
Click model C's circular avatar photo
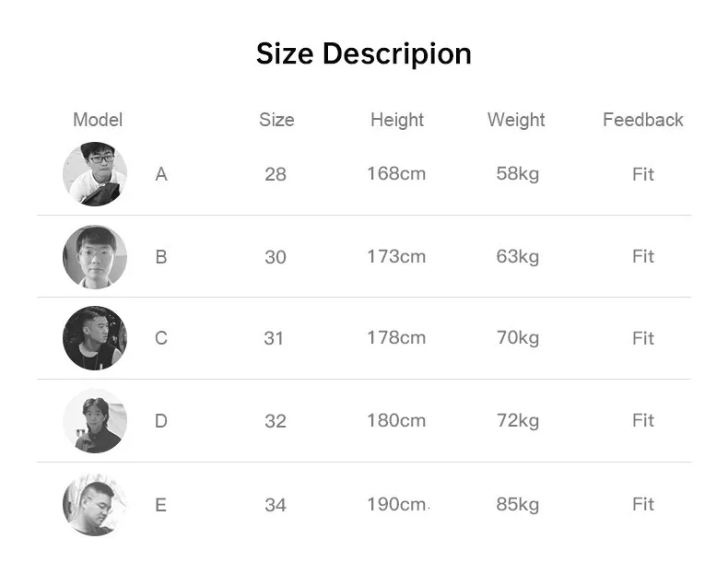pyautogui.click(x=95, y=338)
